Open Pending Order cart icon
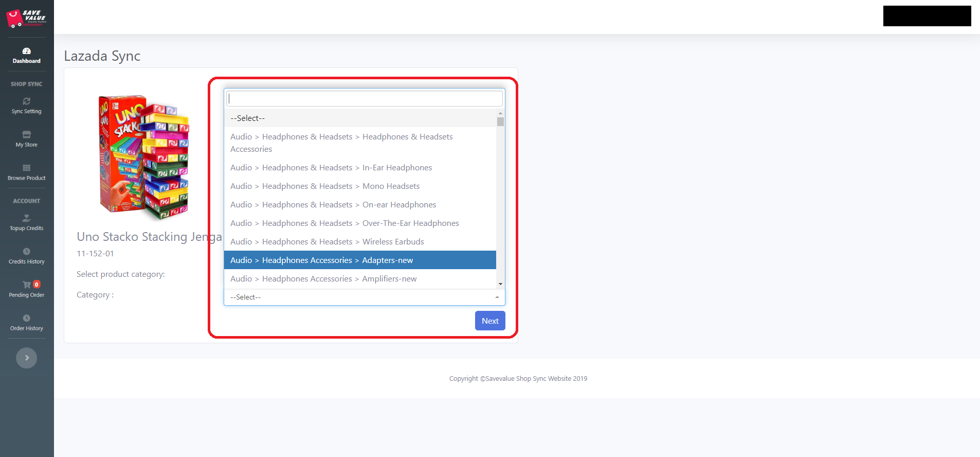 coord(27,285)
